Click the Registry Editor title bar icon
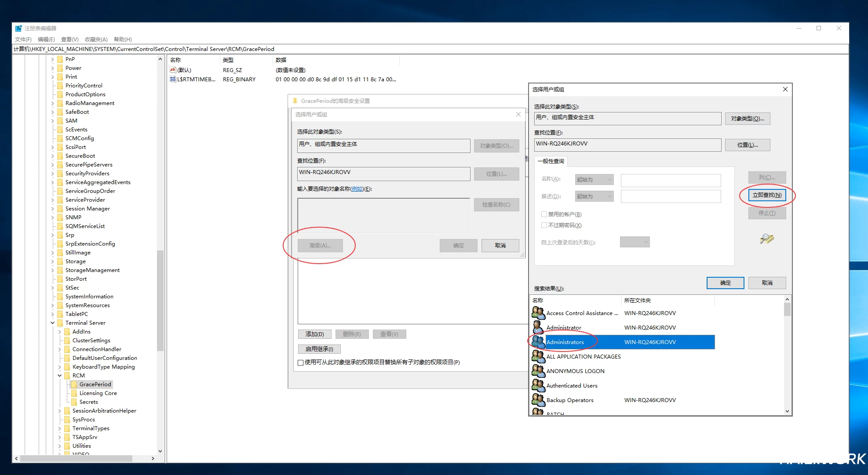Image resolution: width=868 pixels, height=475 pixels. tap(18, 29)
